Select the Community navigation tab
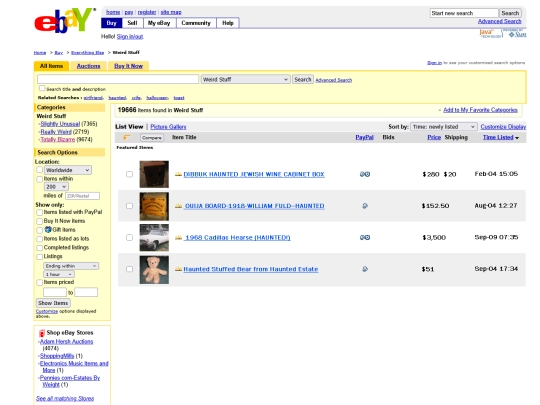This screenshot has width=540, height=405. pos(196,23)
